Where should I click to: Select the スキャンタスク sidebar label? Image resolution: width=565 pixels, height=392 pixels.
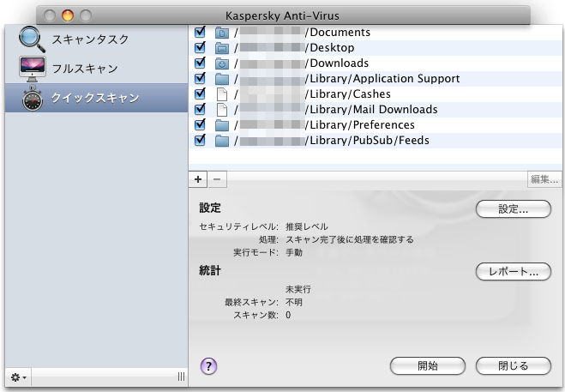coord(90,39)
